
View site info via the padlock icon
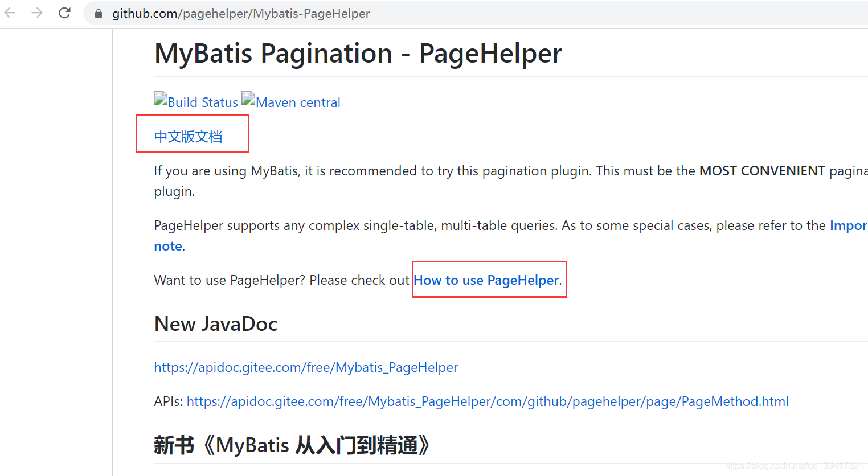pyautogui.click(x=99, y=14)
